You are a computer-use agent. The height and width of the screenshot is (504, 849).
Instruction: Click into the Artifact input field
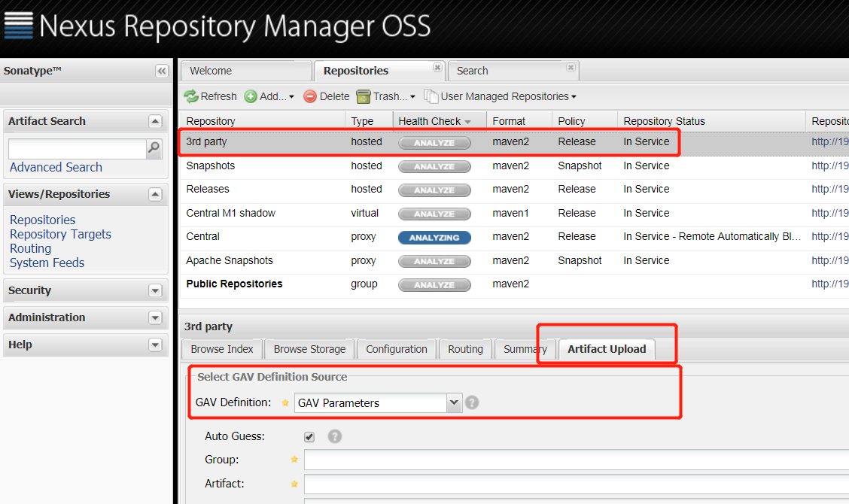tap(576, 484)
